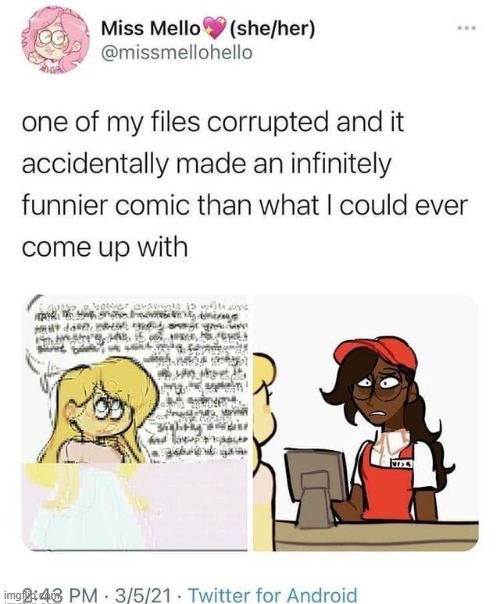Click the sparkling heart emoji in name
Viewport: 500px width, 604px height.
pos(215,28)
